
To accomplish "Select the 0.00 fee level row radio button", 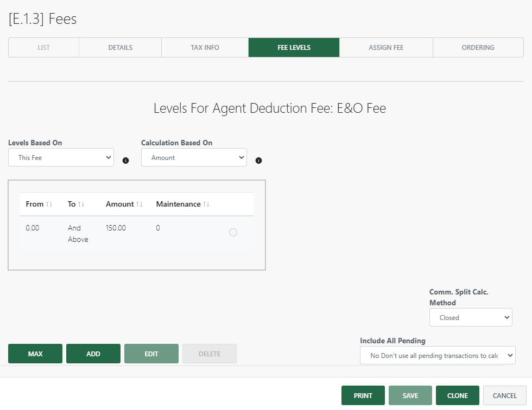I will (233, 232).
